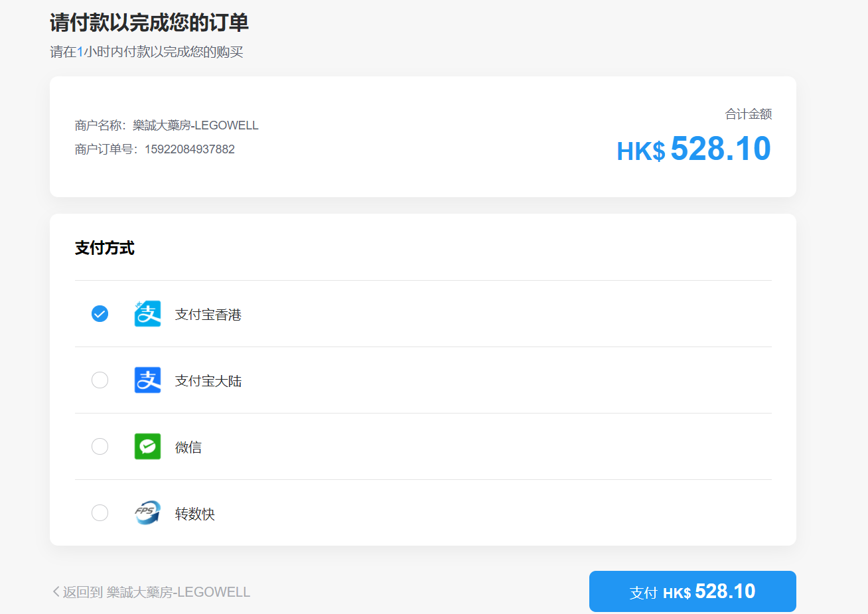Click the blue Alipay mainland (支付宝大陆) logo

click(147, 380)
